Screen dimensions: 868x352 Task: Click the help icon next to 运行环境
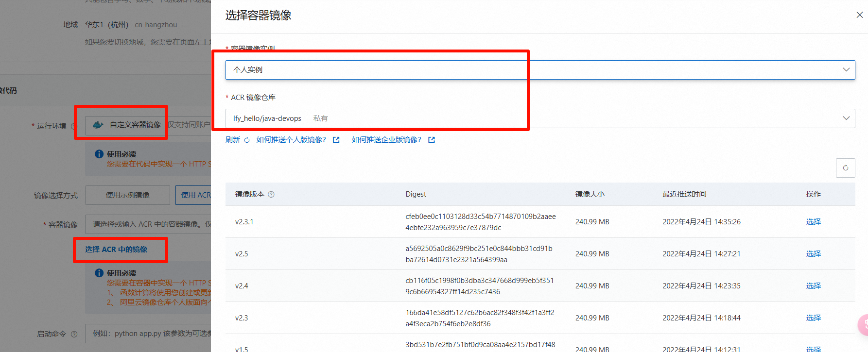(x=74, y=126)
